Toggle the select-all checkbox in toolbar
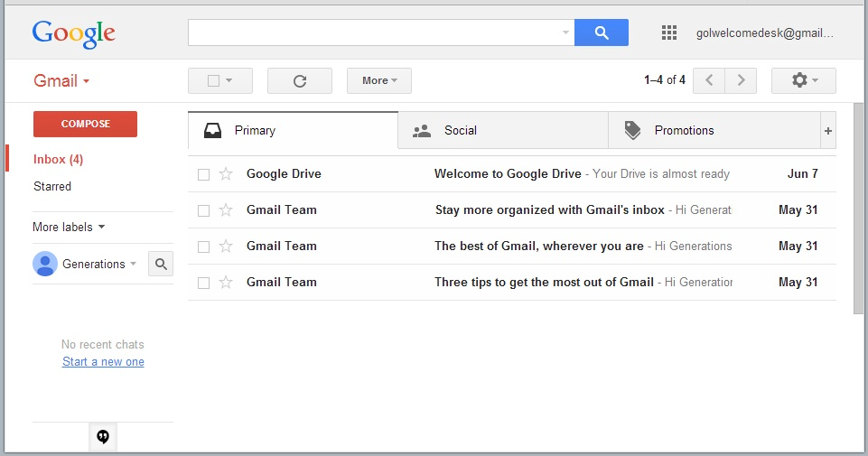 [x=214, y=80]
